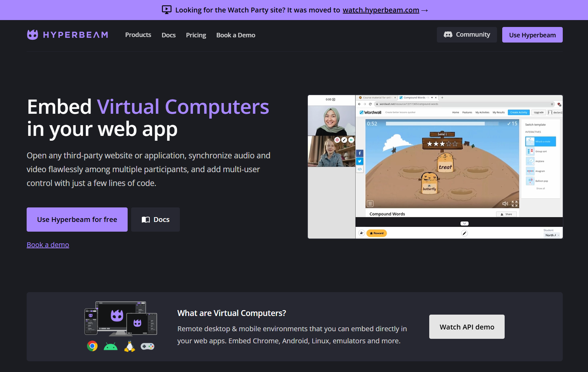The width and height of the screenshot is (588, 372).
Task: Click the Hyperbeam logo in the navbar
Action: [x=67, y=35]
